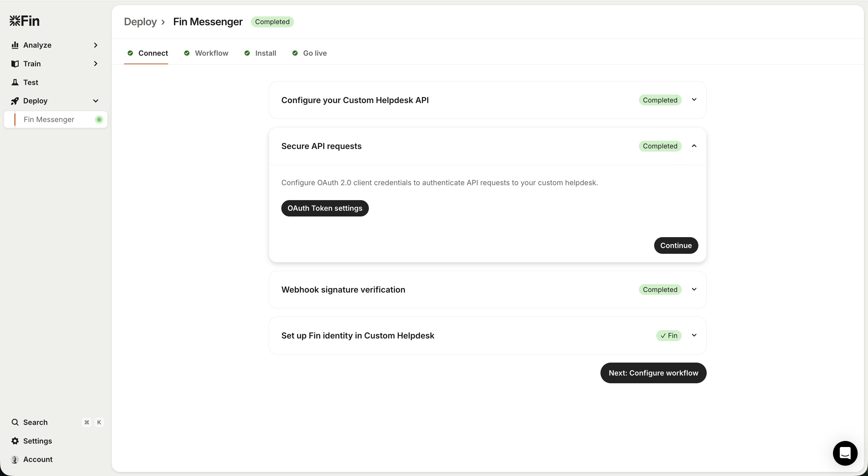Collapse the Secure API requests panel
Screen dimensions: 868x476
694,146
